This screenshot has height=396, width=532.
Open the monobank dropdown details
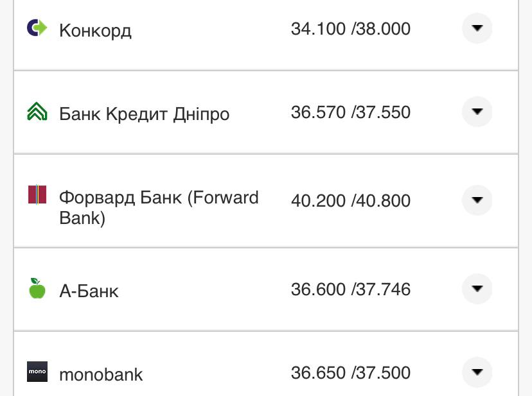point(476,372)
